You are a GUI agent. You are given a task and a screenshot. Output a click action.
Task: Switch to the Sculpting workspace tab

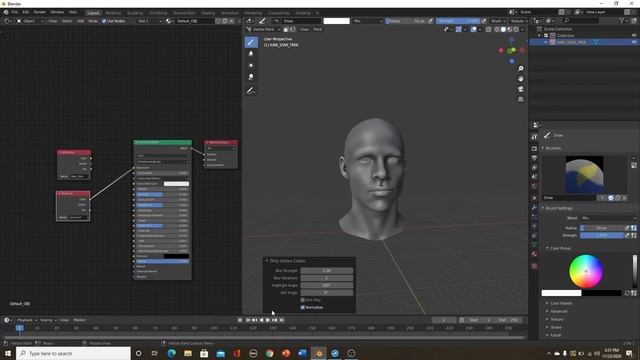coord(135,13)
